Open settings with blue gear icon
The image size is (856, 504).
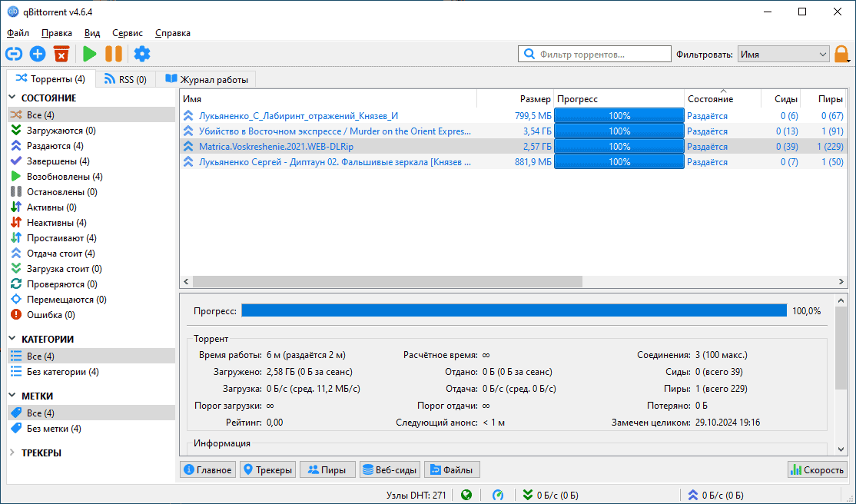coord(142,54)
